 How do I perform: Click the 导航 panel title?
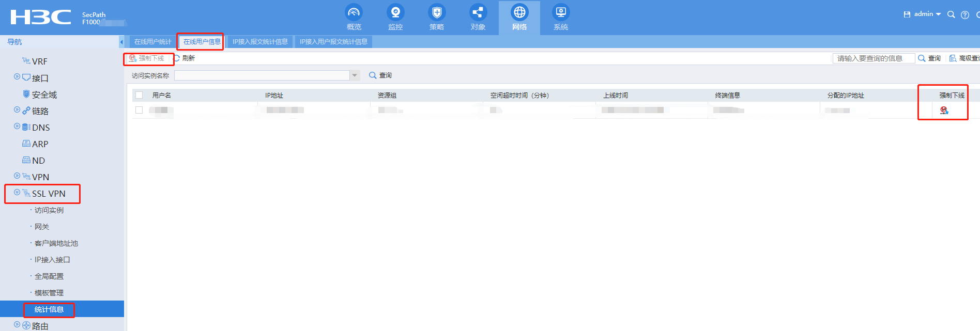pos(14,42)
